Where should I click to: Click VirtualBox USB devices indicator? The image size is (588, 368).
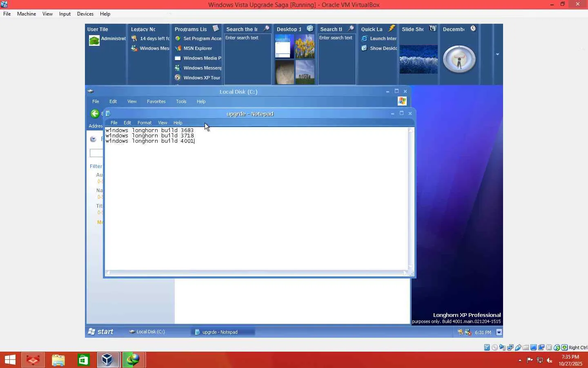[x=518, y=348]
